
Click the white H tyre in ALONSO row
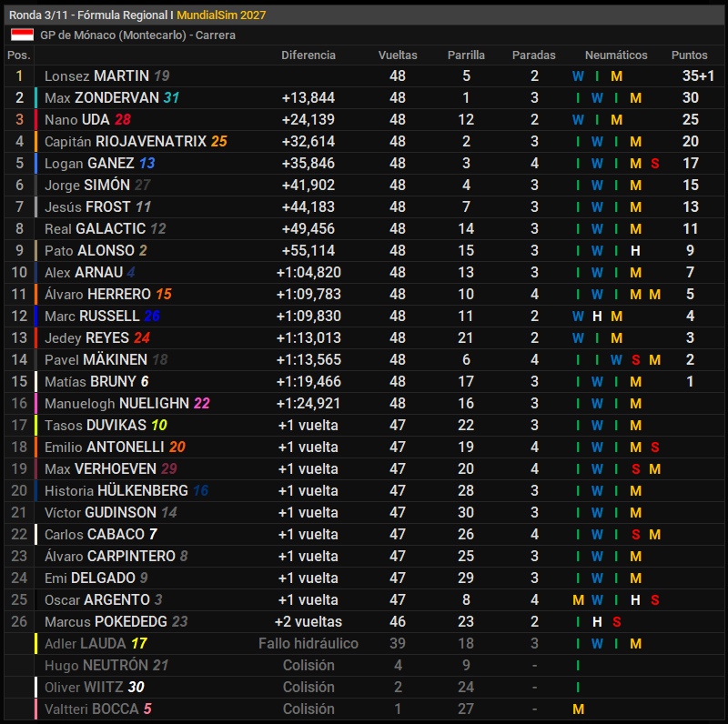(x=635, y=251)
